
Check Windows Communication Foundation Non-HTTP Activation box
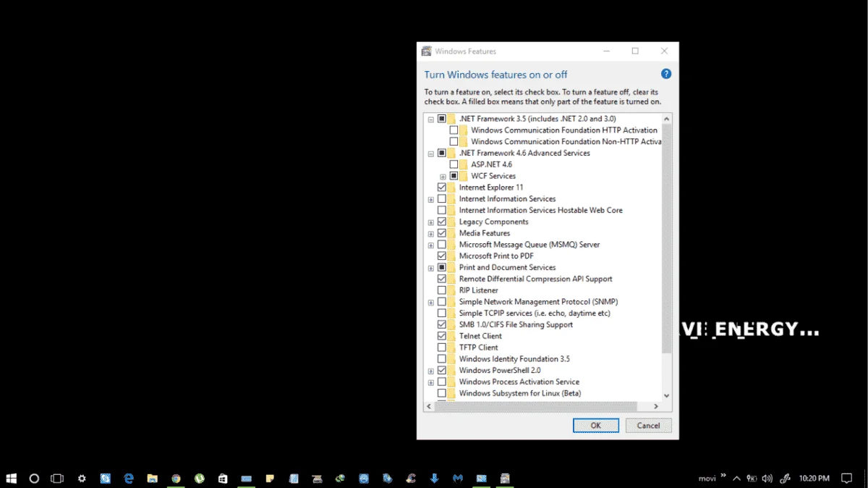click(454, 142)
